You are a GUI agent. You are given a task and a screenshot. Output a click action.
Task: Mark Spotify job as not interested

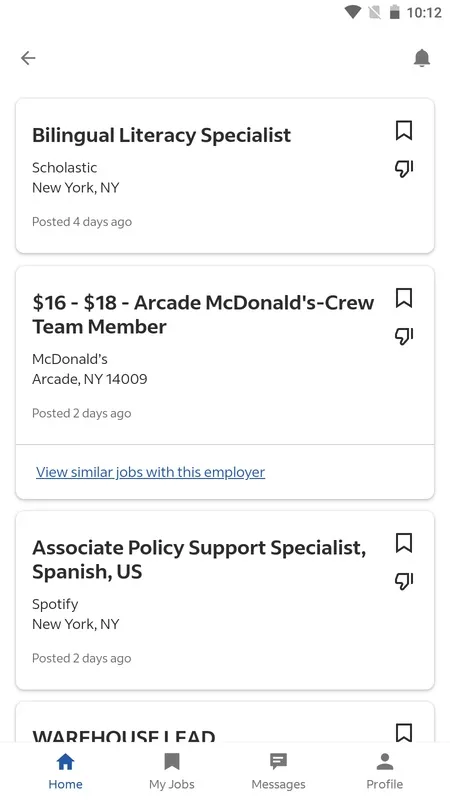click(404, 581)
